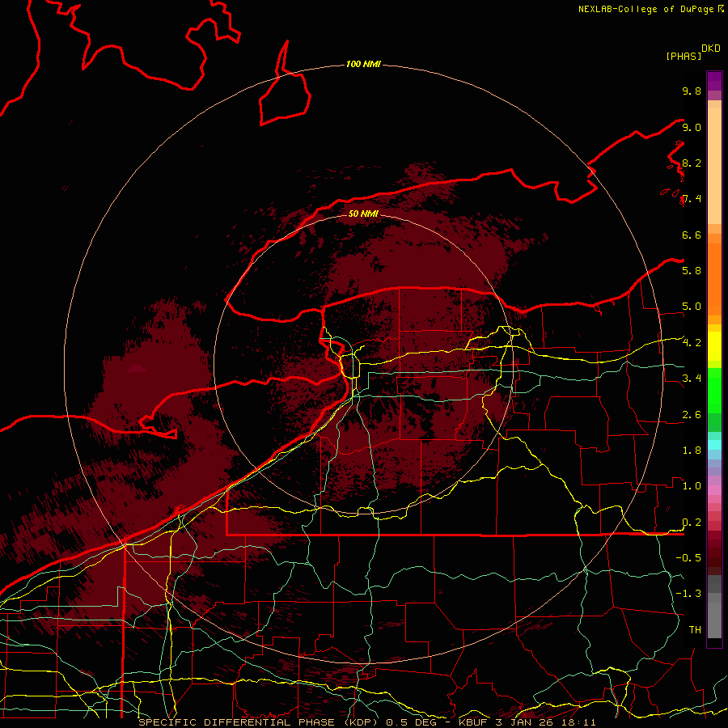This screenshot has height=728, width=728.
Task: Click the 100 NMI range ring label
Action: (x=363, y=64)
